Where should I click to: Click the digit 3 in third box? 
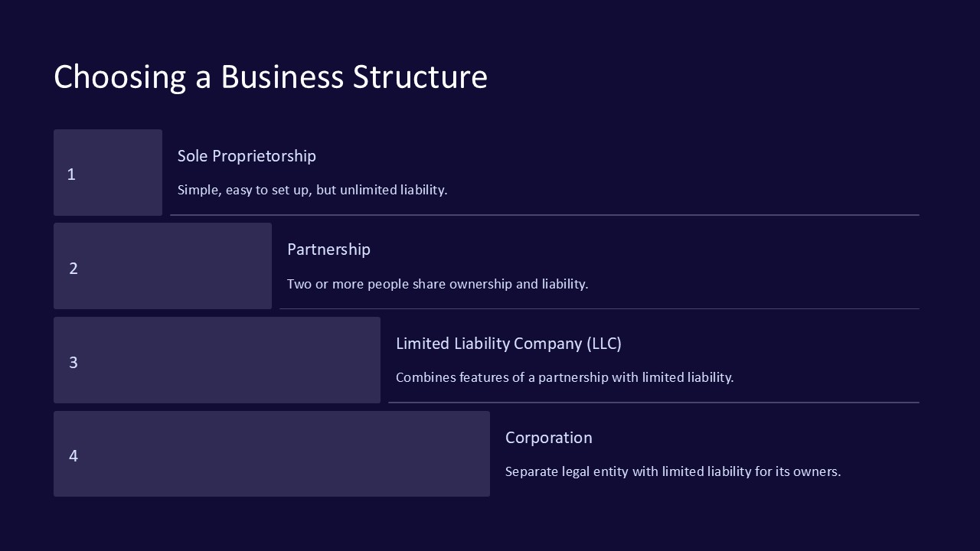pyautogui.click(x=73, y=363)
